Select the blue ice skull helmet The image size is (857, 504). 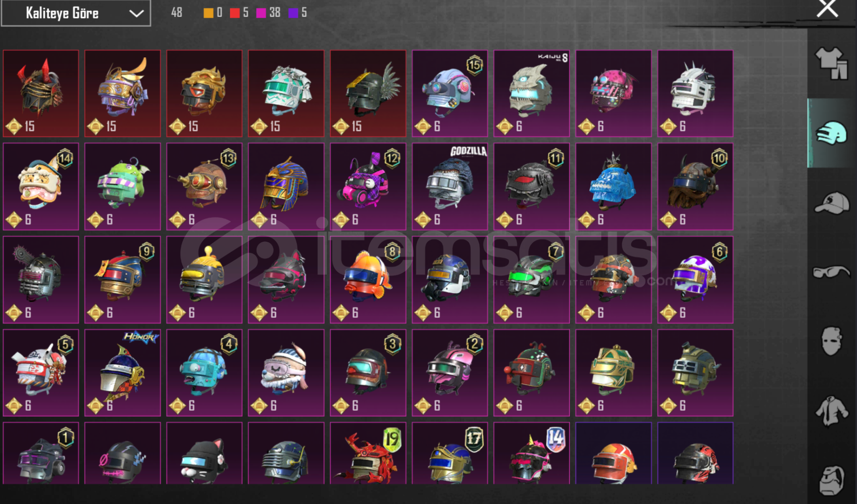click(x=613, y=186)
